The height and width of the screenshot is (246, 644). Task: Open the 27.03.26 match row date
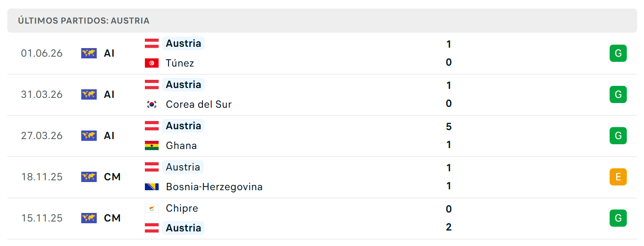tap(42, 136)
